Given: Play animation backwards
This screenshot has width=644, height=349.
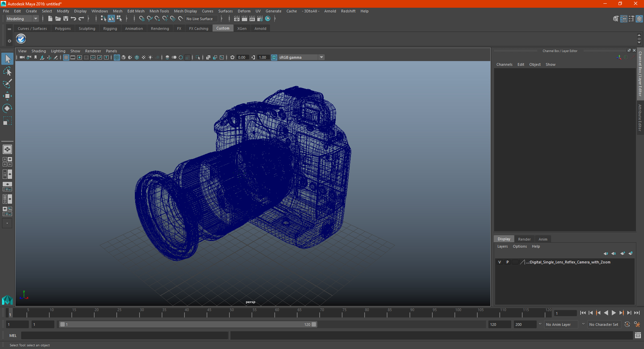Looking at the screenshot, I should point(606,313).
